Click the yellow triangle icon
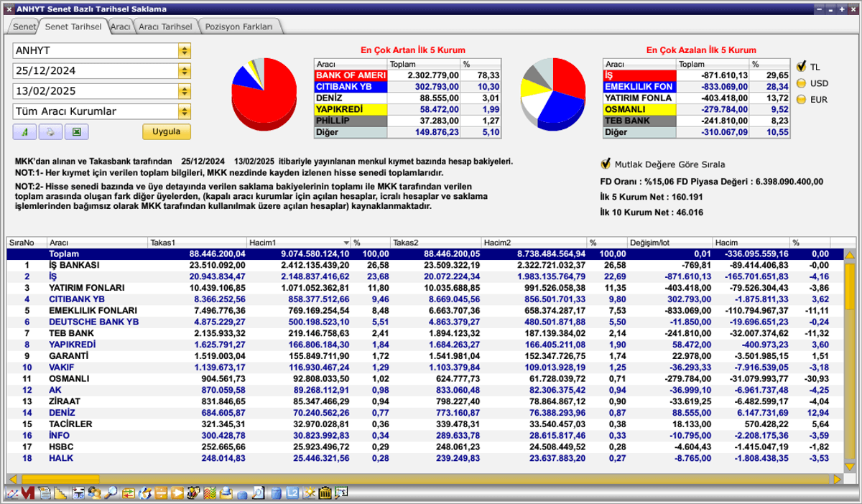862x504 pixels. pyautogui.click(x=60, y=493)
